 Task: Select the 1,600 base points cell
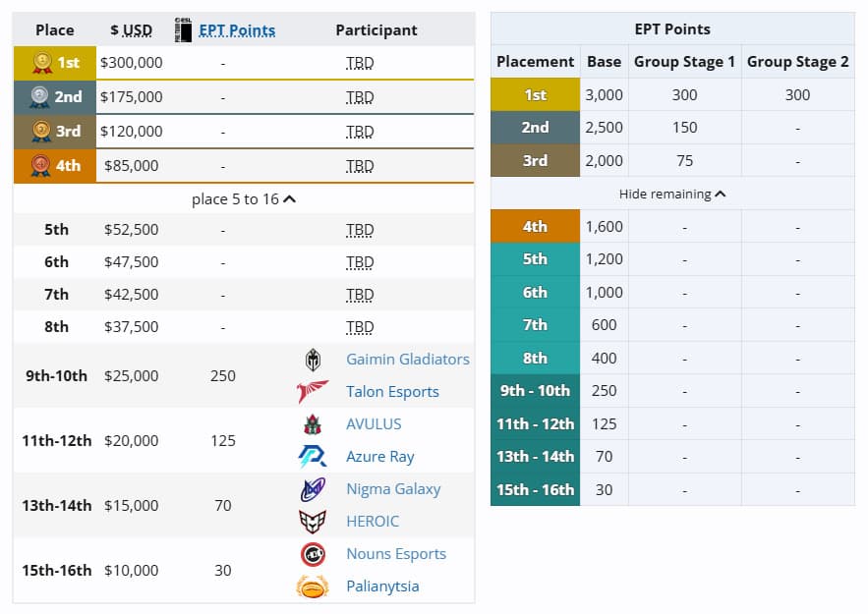[x=604, y=226]
